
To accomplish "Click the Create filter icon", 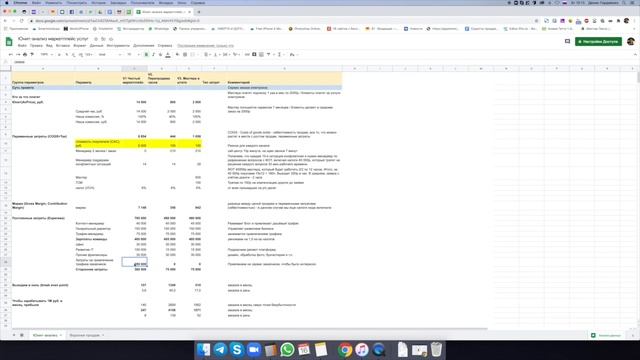I will pos(269,54).
